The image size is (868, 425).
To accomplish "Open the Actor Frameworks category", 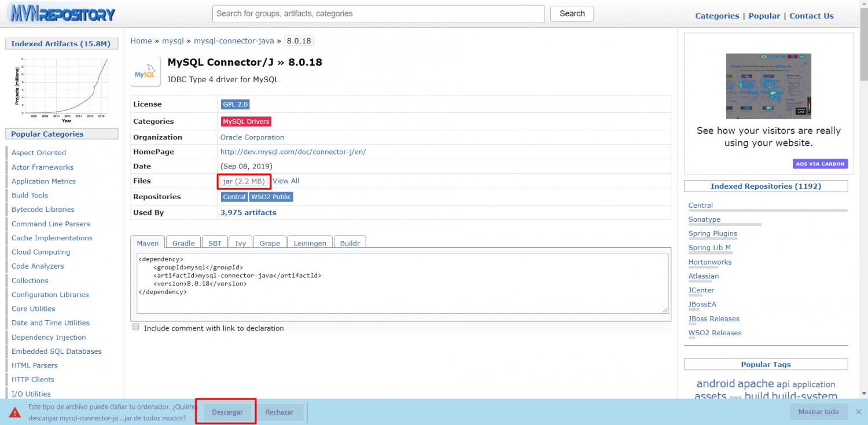I will [42, 167].
